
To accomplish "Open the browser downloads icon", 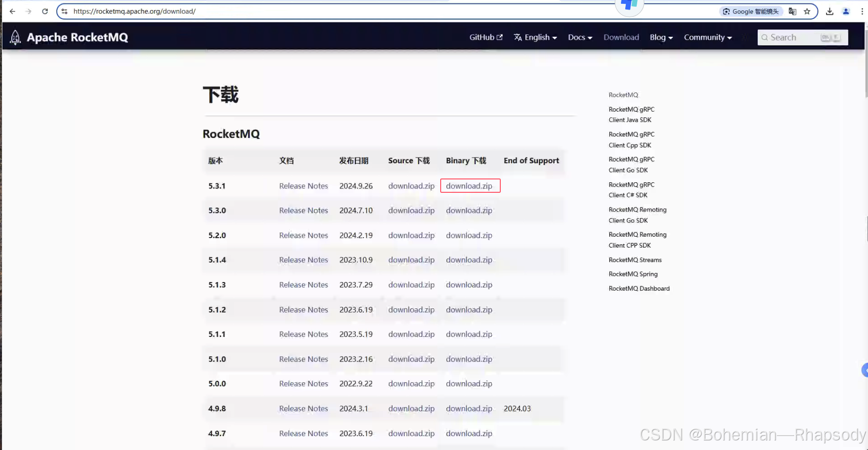I will tap(829, 11).
